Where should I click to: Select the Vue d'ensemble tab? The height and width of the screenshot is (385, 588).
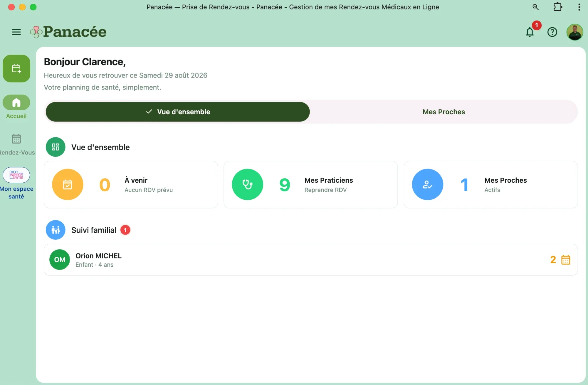click(x=178, y=112)
